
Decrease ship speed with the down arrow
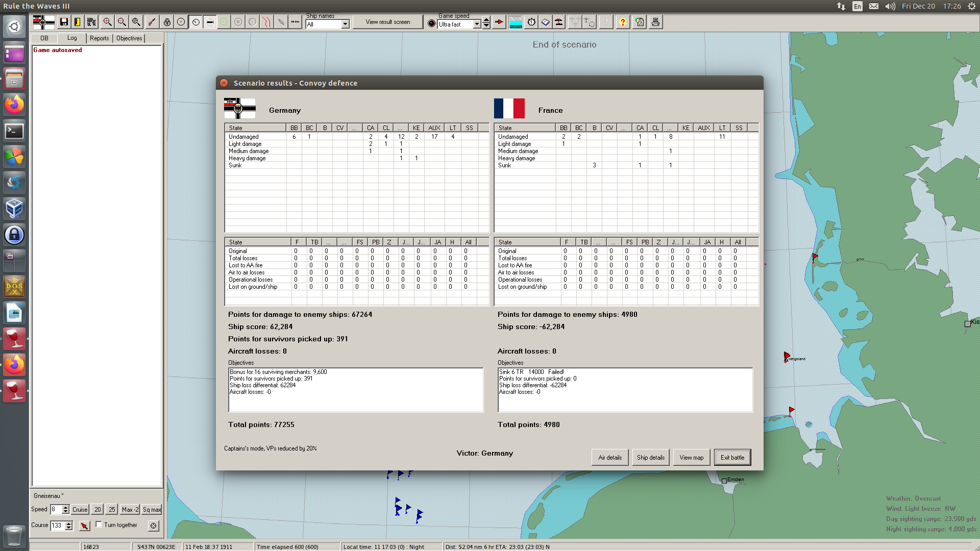tap(65, 512)
